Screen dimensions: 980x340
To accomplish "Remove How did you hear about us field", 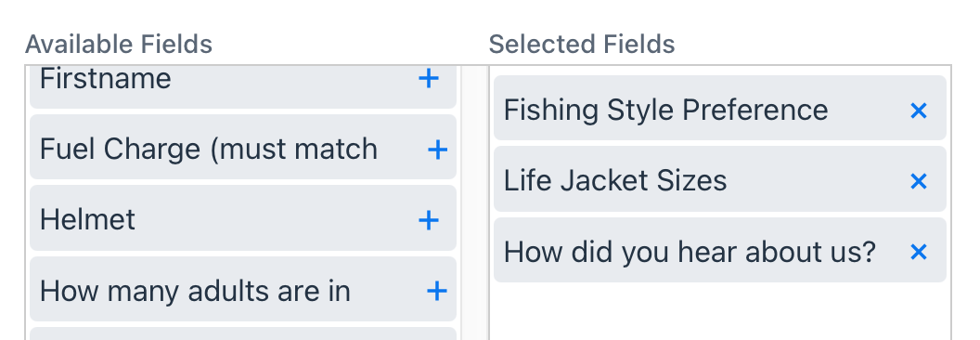I will pos(918,253).
